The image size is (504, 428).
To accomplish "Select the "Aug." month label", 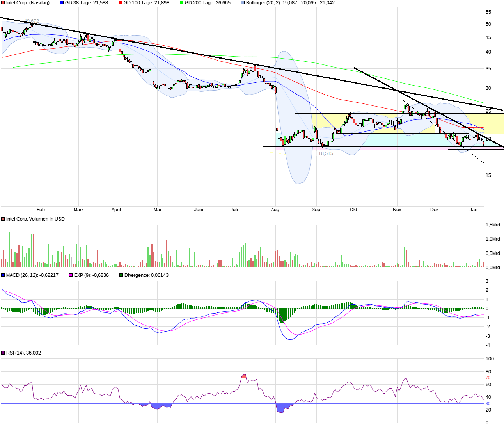I will pyautogui.click(x=276, y=210).
